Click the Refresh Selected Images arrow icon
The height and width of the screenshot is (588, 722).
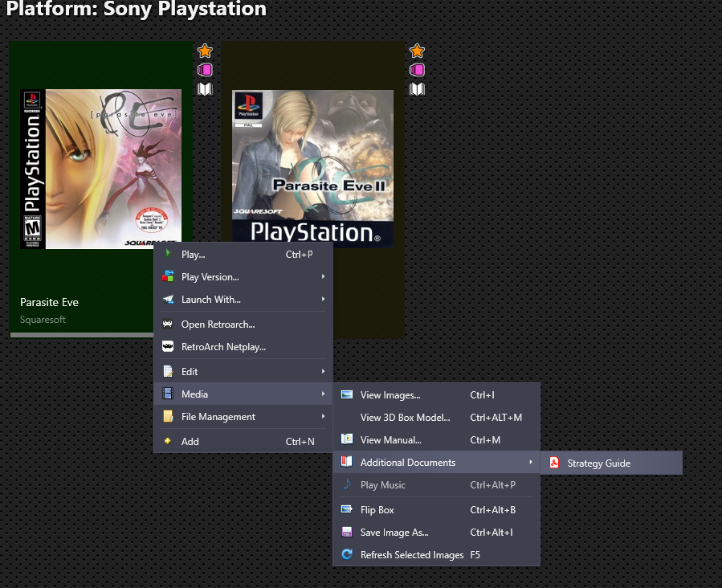(x=347, y=554)
